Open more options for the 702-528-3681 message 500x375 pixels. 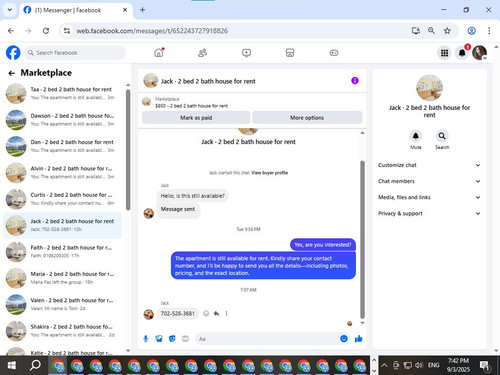pyautogui.click(x=226, y=313)
